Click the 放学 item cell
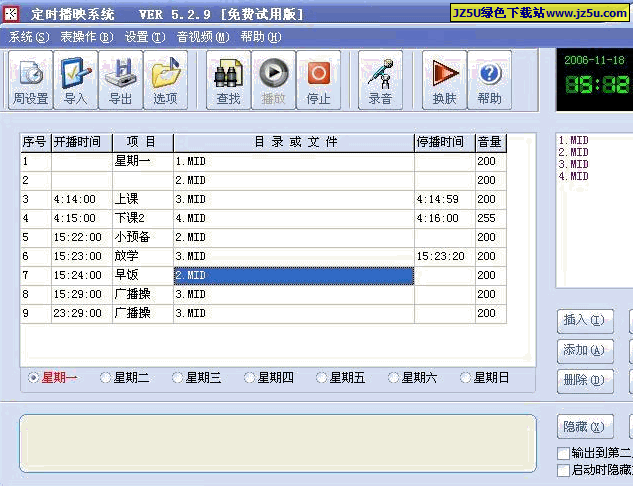Image resolution: width=633 pixels, height=486 pixels. click(x=143, y=256)
